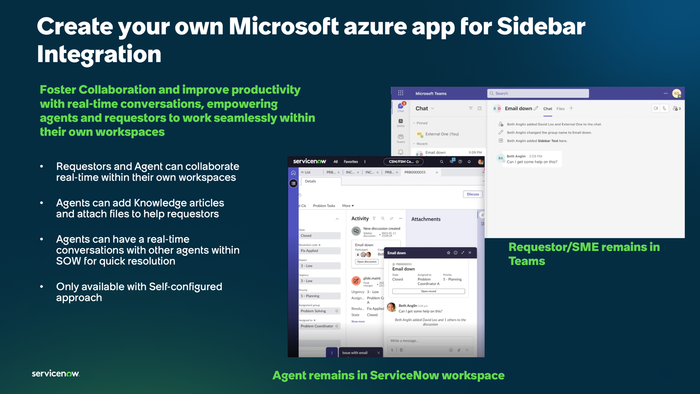Open the Teams profile avatar at top right
Image resolution: width=700 pixels, height=394 pixels.
tap(676, 93)
